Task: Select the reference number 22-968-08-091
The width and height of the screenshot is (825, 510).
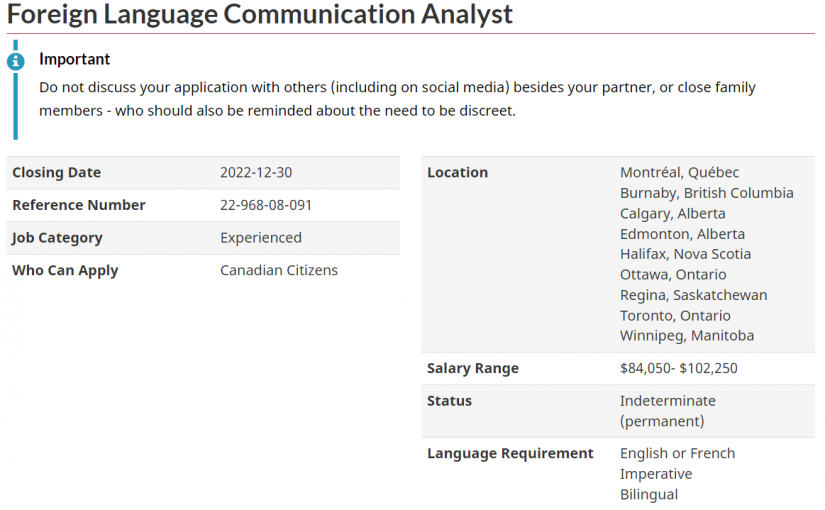Action: click(266, 205)
